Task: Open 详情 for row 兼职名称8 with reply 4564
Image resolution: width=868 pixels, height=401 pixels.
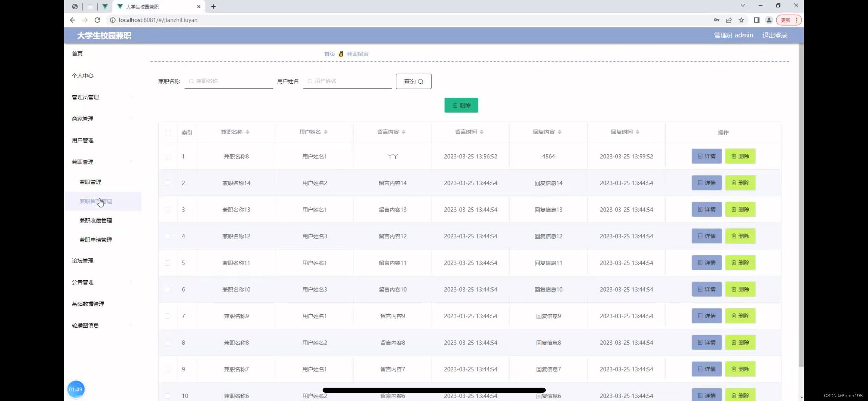Action: coord(707,156)
